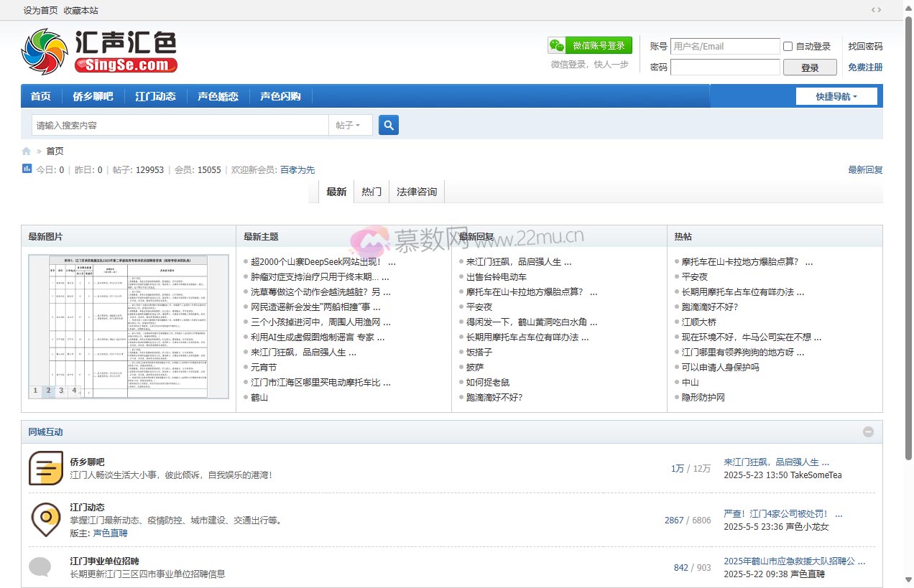Open the 快捷导航 dropdown menu

836,95
